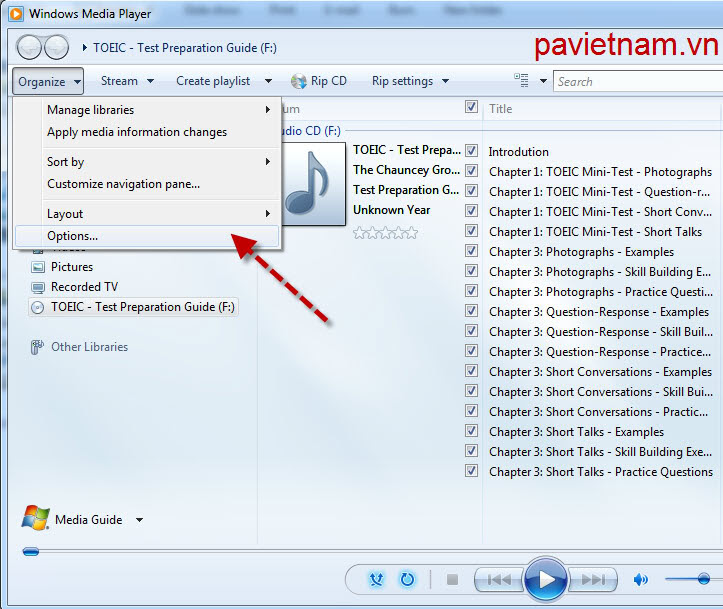
Task: Focus the Search input box
Action: (638, 82)
